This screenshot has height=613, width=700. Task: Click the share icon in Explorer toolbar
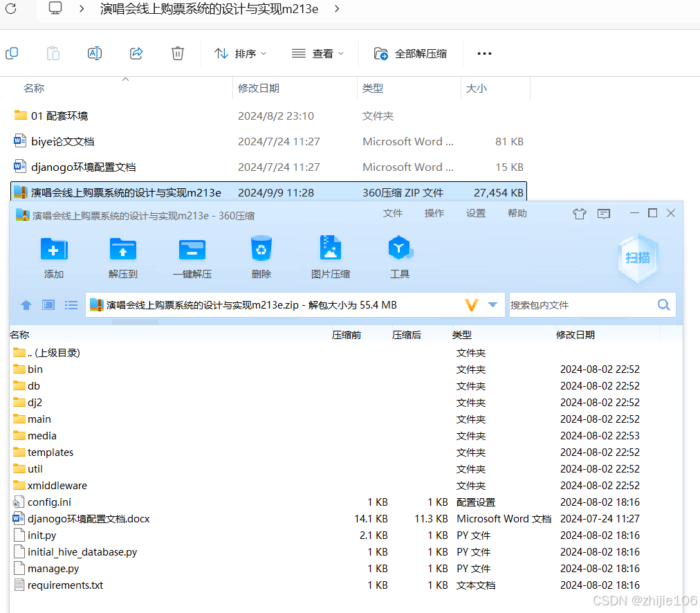tap(136, 53)
